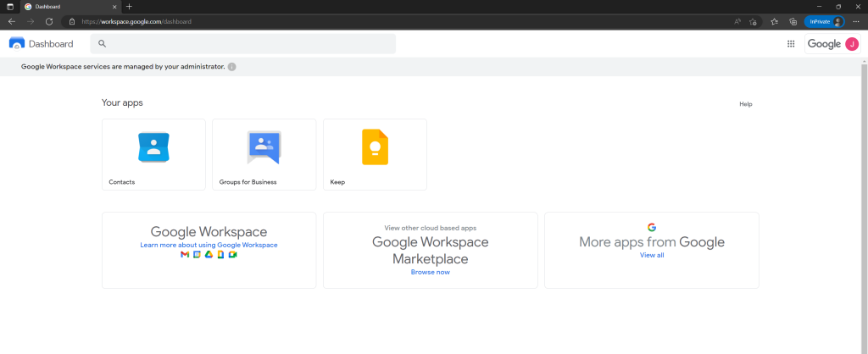Click the search magnifier icon
This screenshot has height=354, width=868.
coord(102,44)
